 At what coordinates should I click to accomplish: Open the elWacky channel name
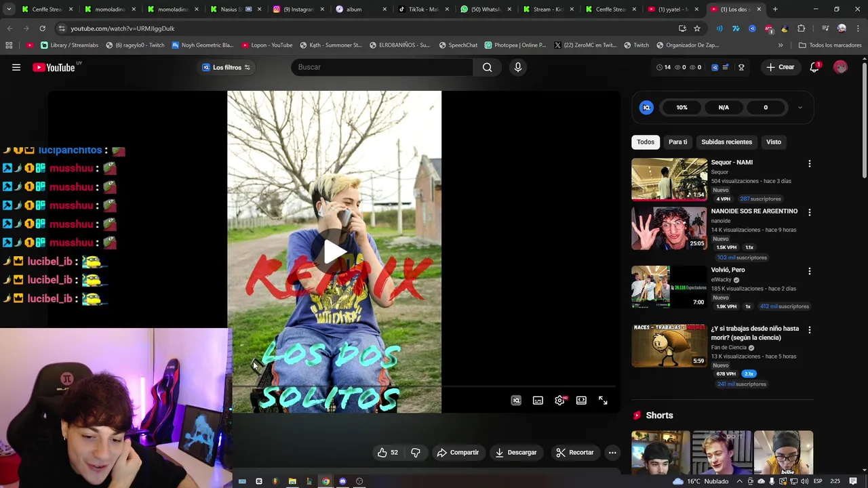(721, 279)
